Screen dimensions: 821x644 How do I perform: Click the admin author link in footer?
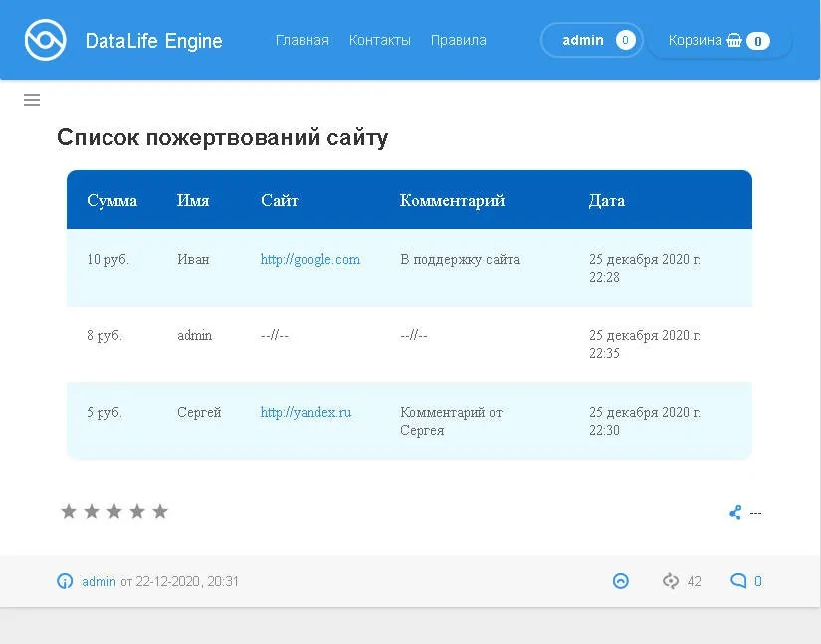click(x=99, y=581)
